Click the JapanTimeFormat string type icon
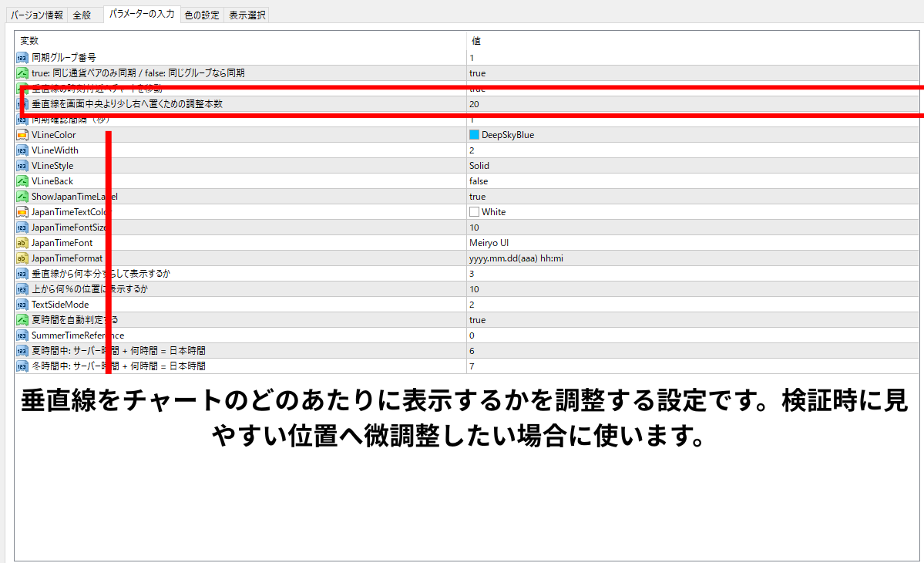Viewport: 924px width, 563px height. [22, 258]
